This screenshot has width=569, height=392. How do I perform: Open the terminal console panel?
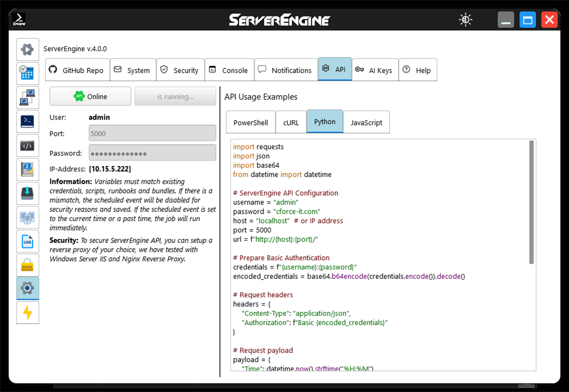(27, 121)
